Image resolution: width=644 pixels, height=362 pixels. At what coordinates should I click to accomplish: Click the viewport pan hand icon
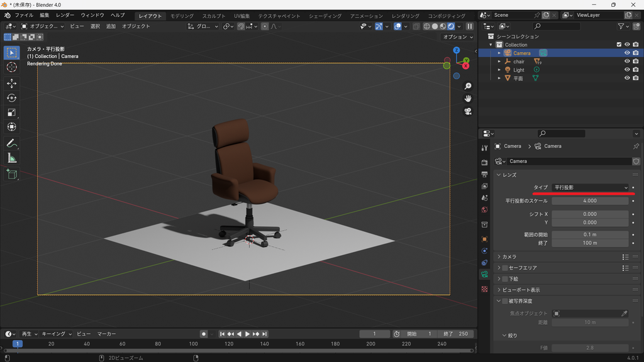point(468,99)
